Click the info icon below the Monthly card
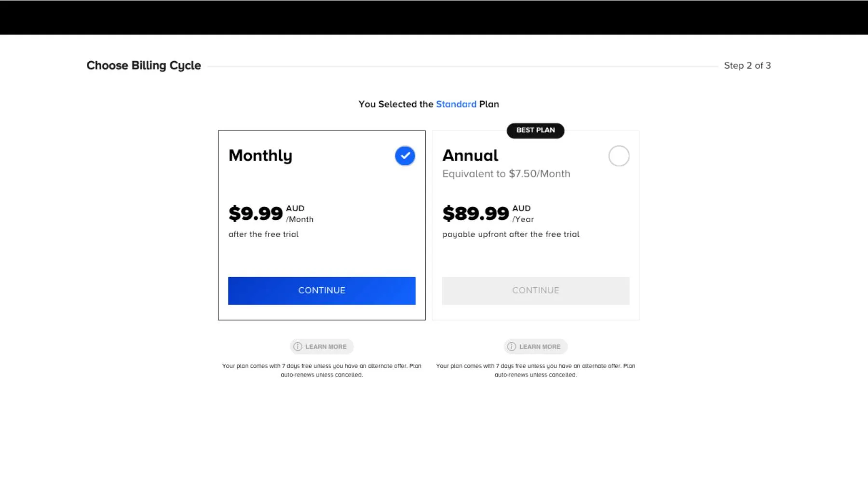 coord(298,347)
